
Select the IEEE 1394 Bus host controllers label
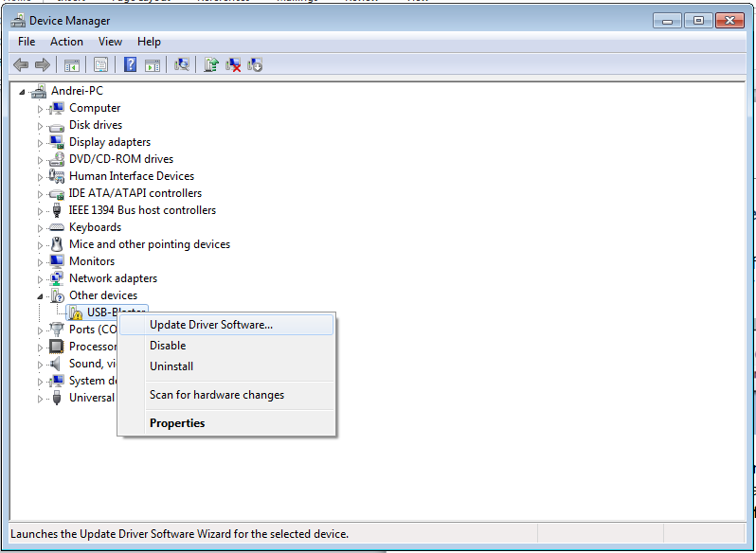pos(142,210)
